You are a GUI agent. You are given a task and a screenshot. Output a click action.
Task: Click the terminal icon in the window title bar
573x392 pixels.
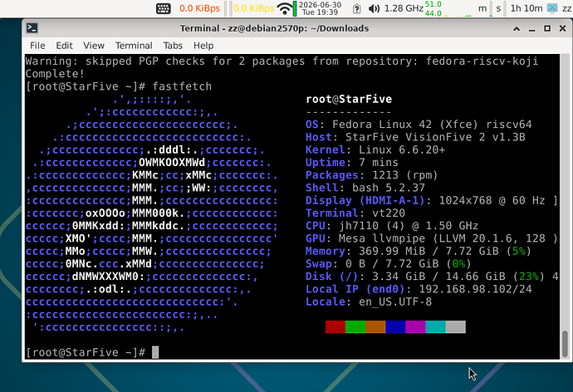tap(32, 28)
